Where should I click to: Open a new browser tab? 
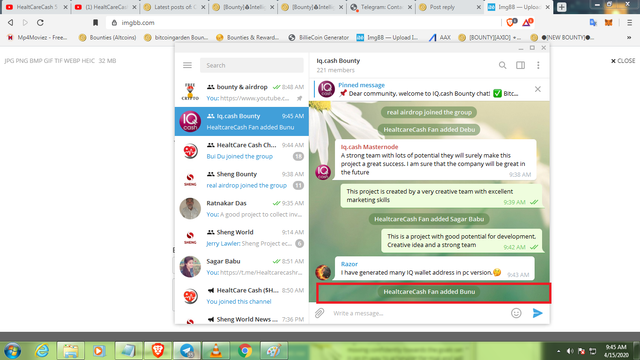[x=562, y=7]
